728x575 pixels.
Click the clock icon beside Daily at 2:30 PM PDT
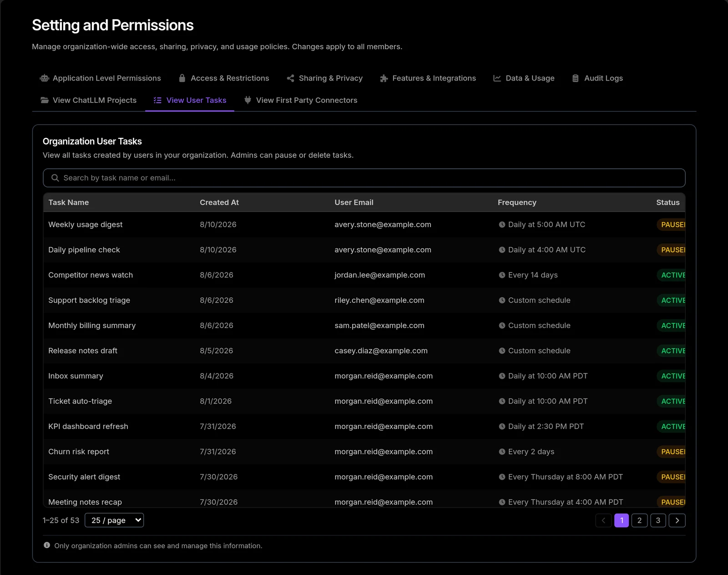502,427
